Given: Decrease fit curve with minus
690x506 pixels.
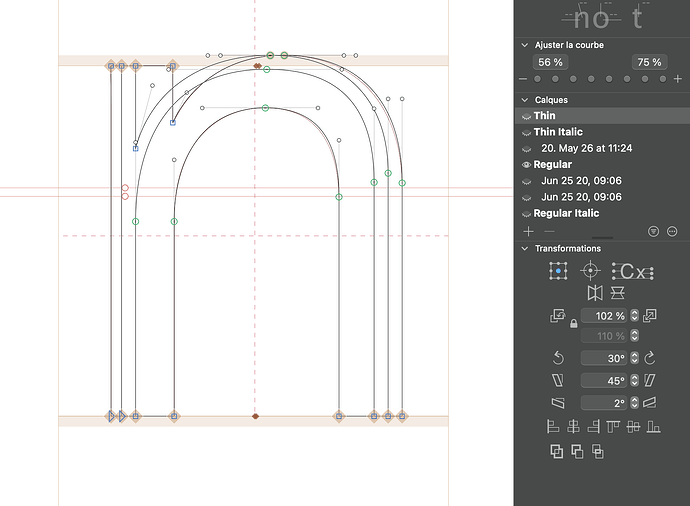Looking at the screenshot, I should click(523, 79).
